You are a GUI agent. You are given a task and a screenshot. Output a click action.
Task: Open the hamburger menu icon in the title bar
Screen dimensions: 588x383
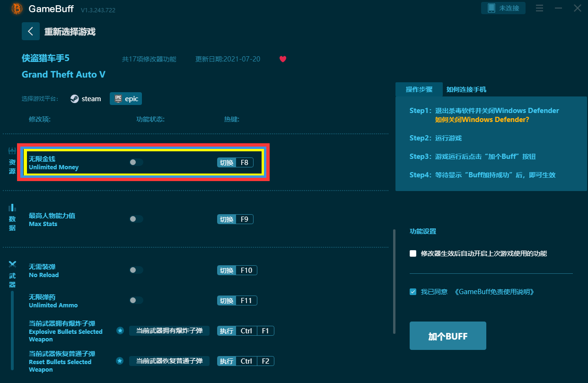point(539,8)
